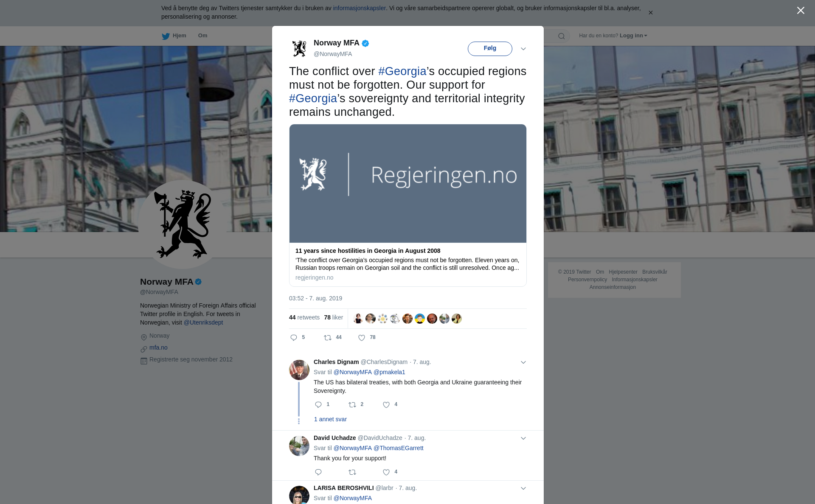
Task: Reply to David Uchadze's comment
Action: (x=318, y=472)
